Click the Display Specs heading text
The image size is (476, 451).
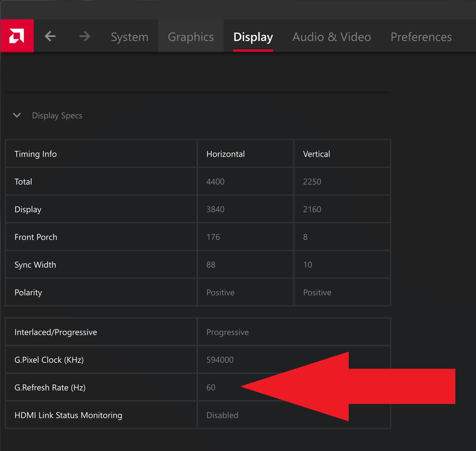(x=57, y=116)
